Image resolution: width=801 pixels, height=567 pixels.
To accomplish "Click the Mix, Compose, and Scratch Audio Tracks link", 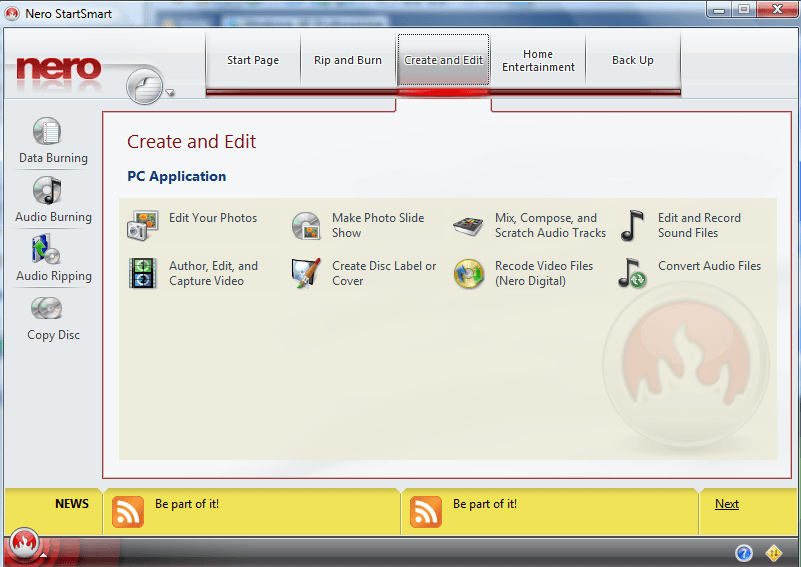I will tap(550, 225).
